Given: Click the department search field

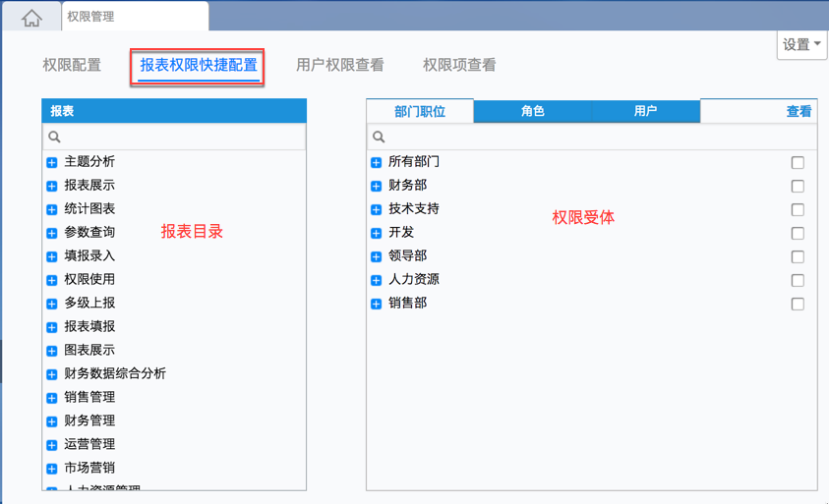Looking at the screenshot, I should (x=592, y=137).
